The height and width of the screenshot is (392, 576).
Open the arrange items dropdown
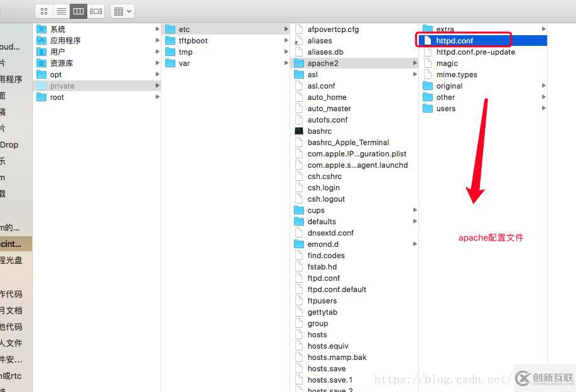coord(122,11)
